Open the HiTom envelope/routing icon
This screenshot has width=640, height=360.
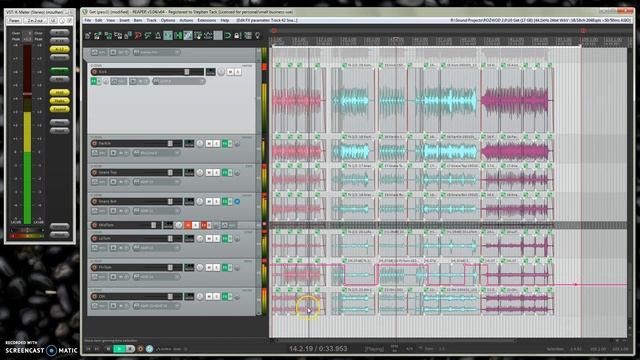click(x=237, y=268)
